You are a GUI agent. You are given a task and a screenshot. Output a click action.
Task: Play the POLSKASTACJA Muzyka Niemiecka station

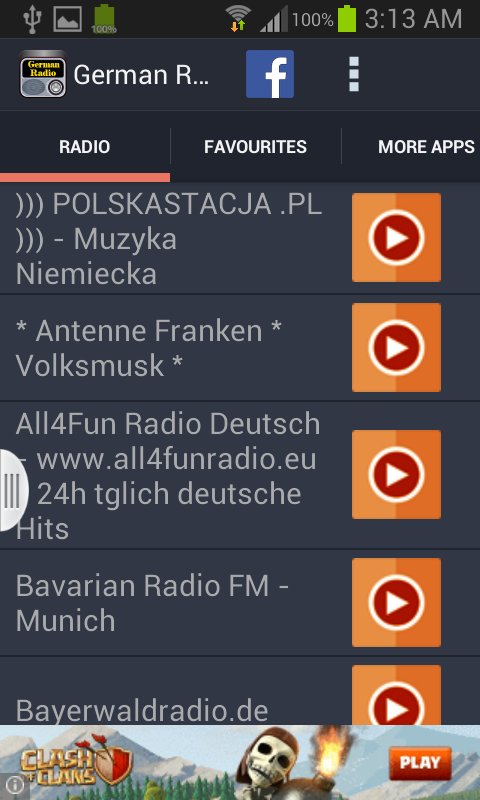pyautogui.click(x=396, y=237)
